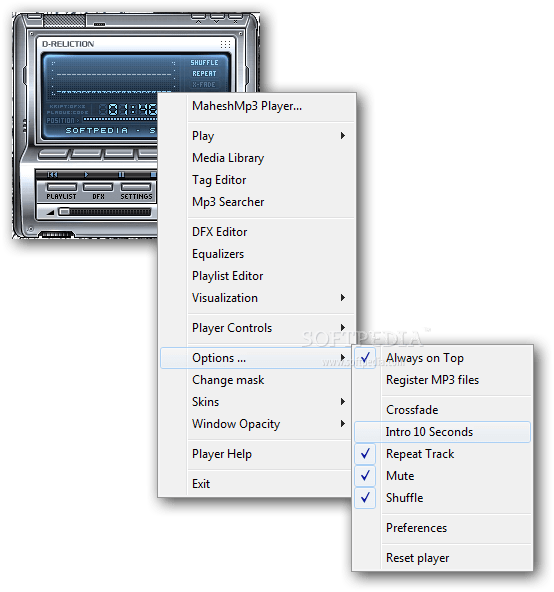Click the up-arrow button at player top
Image resolution: width=554 pixels, height=592 pixels.
(x=199, y=19)
